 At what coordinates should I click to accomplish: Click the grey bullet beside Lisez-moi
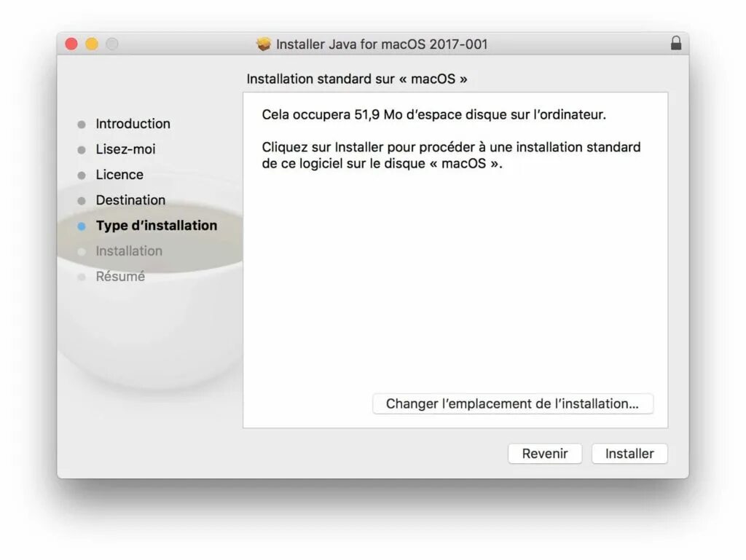click(82, 150)
